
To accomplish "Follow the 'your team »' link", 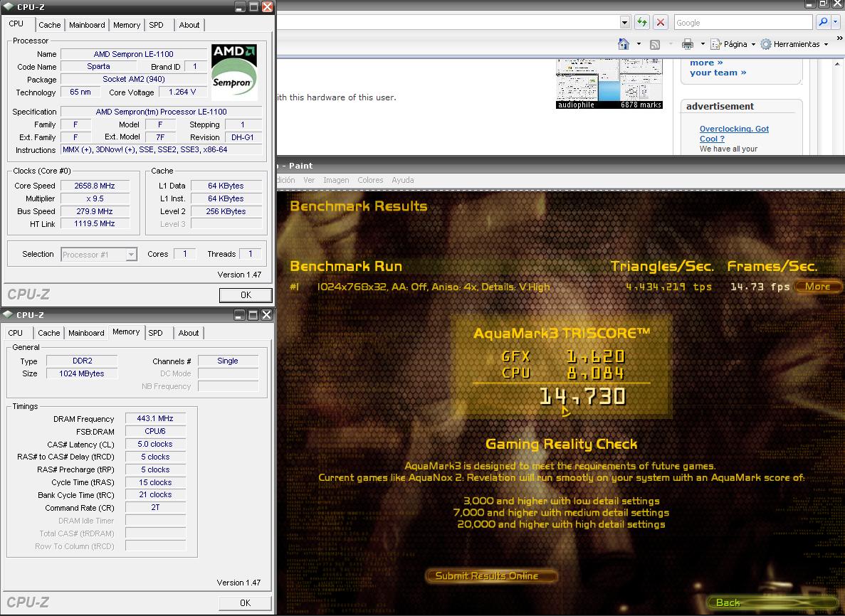I will click(x=718, y=73).
